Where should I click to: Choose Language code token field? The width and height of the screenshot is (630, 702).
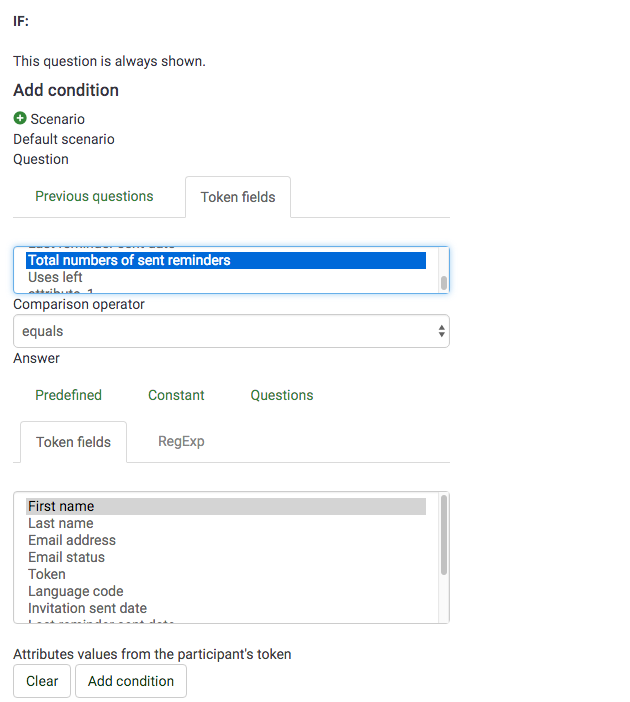(x=76, y=591)
